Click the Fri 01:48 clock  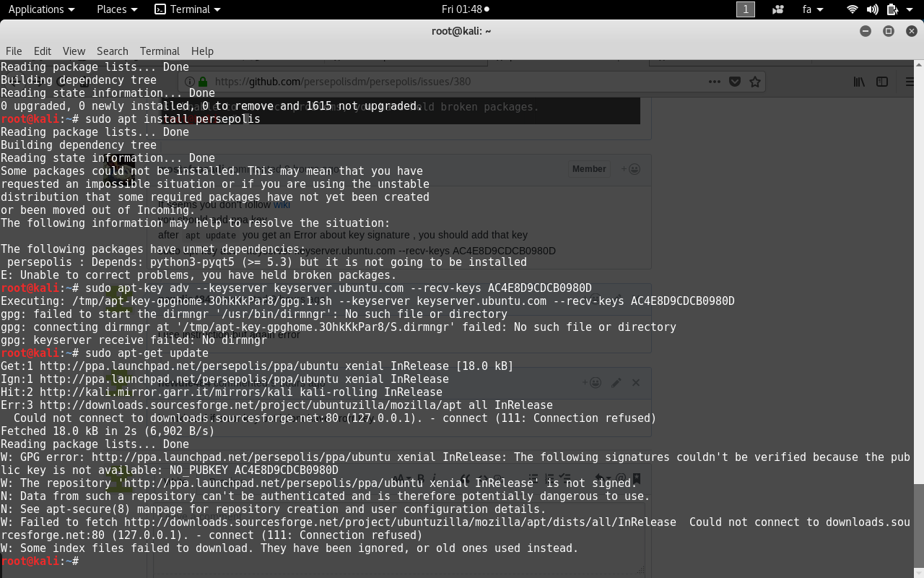click(x=465, y=9)
